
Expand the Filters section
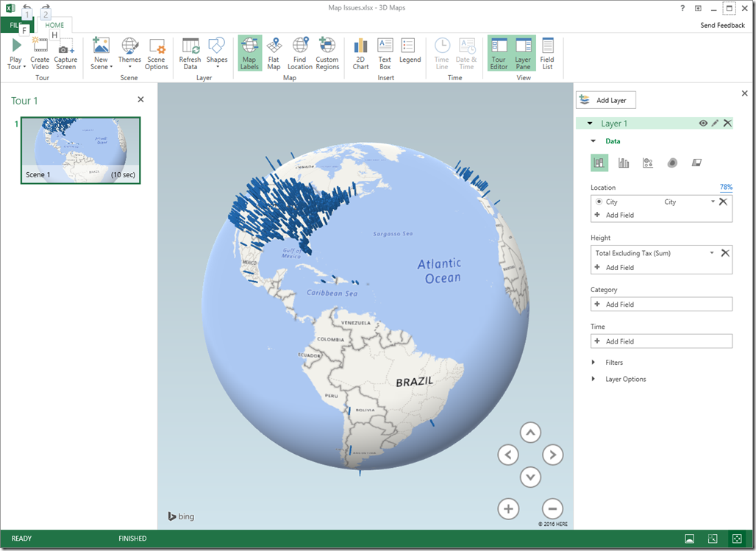click(593, 363)
